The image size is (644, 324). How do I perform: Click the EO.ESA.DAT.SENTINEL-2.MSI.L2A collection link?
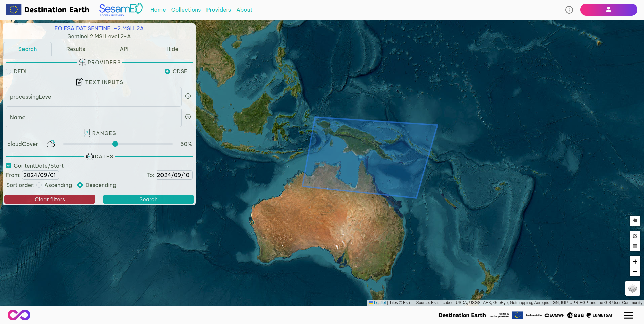pos(99,28)
